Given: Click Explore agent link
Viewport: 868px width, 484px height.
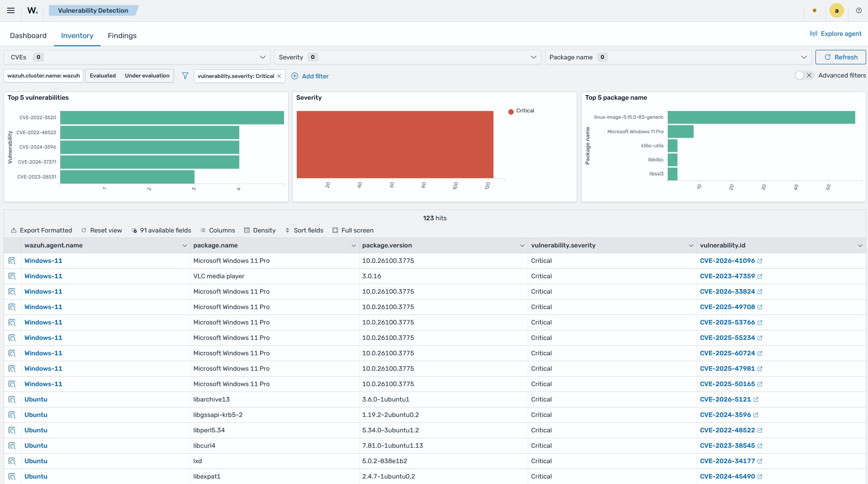Looking at the screenshot, I should coord(835,34).
